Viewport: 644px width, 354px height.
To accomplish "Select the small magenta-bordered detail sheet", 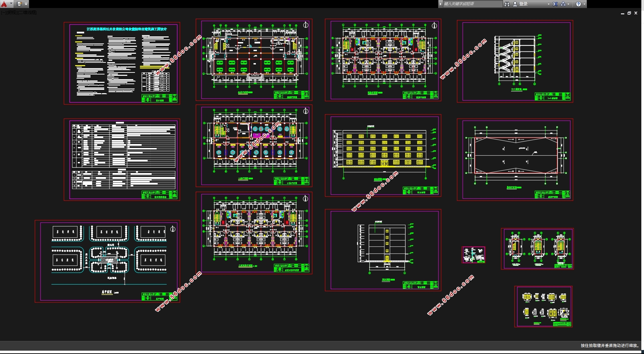I will click(473, 255).
